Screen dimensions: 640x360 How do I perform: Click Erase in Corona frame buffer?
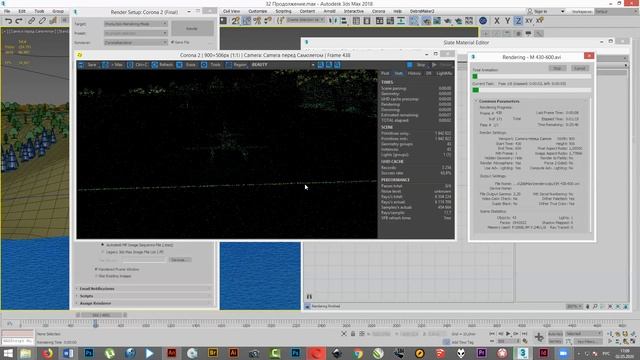(187, 65)
